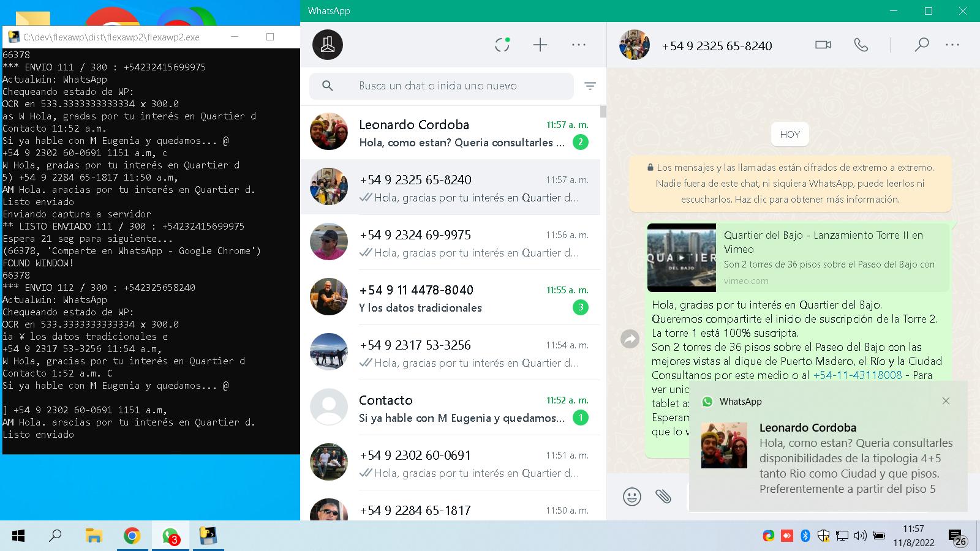The height and width of the screenshot is (551, 980).
Task: Open the Leonardo Cordoba notification toast
Action: tap(828, 446)
